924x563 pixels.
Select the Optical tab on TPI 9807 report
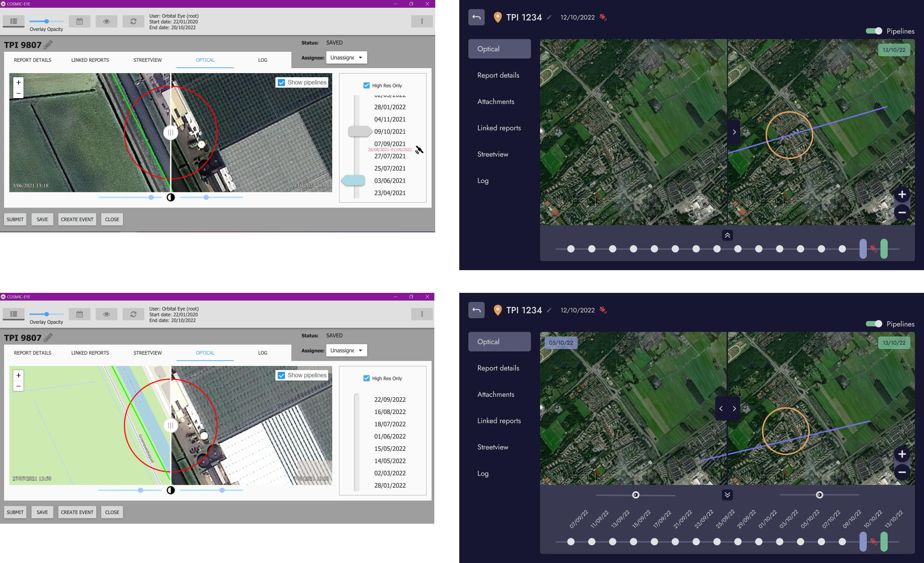point(205,60)
